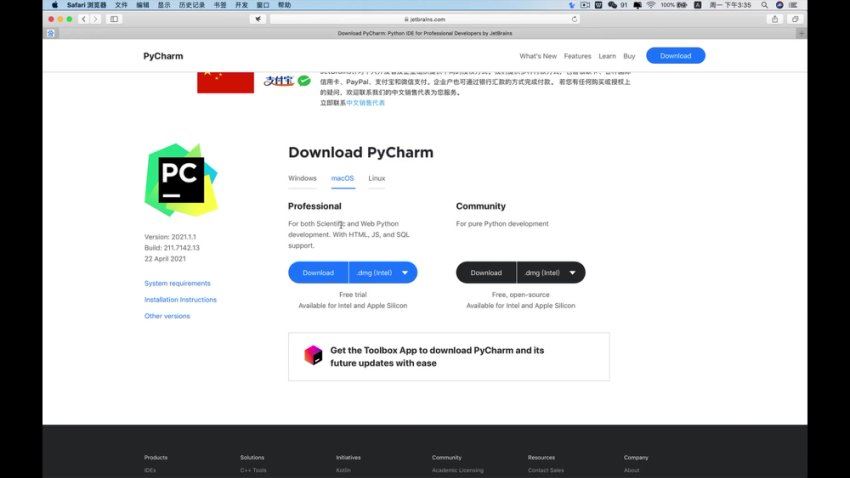The height and width of the screenshot is (478, 850).
Task: Click the Free trial text
Action: 353,295
